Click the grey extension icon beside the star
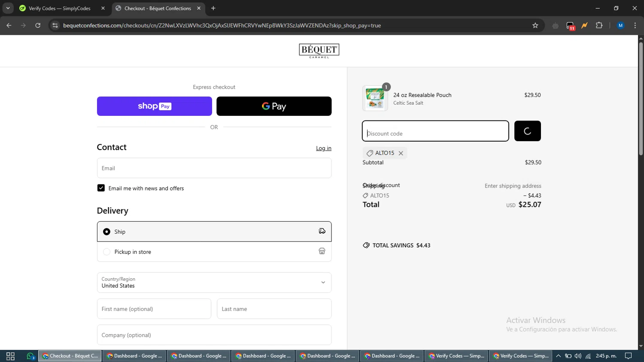Screen dimensions: 644x362 556,26
